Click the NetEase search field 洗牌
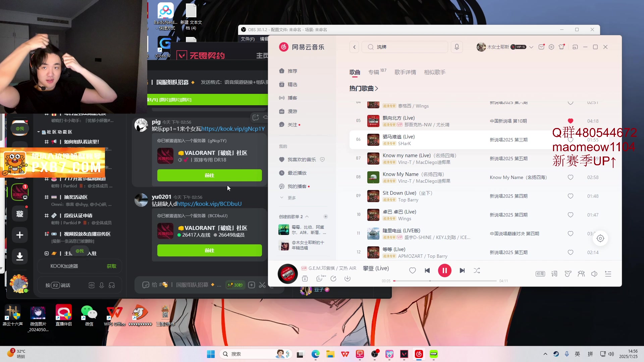 [x=405, y=47]
